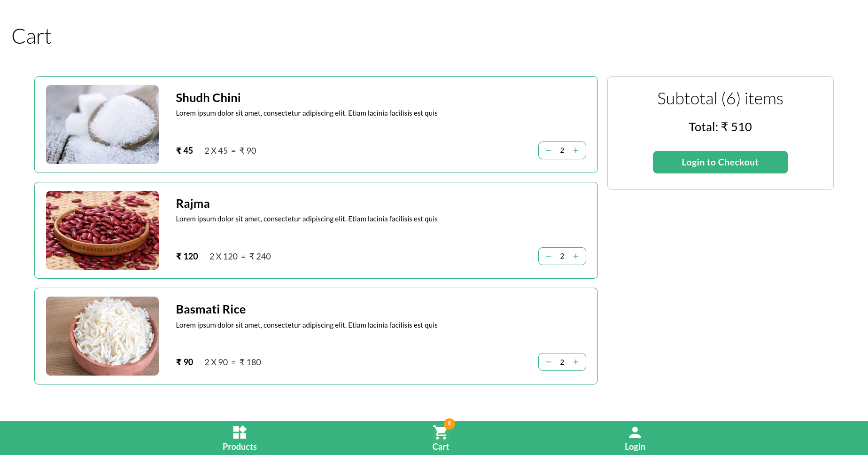Click the Basmati Rice bowl thumbnail
The image size is (868, 455).
click(102, 336)
